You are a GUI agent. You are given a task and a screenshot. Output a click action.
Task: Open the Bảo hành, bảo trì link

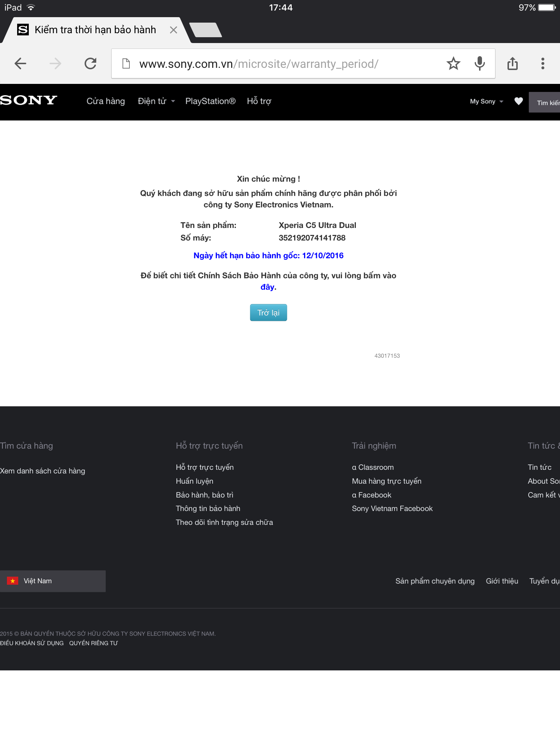point(205,495)
